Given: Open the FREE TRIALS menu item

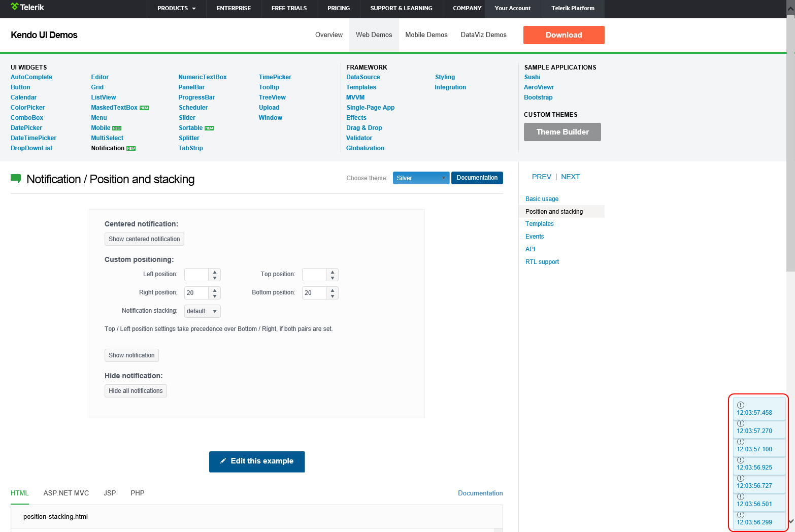Looking at the screenshot, I should [x=289, y=8].
